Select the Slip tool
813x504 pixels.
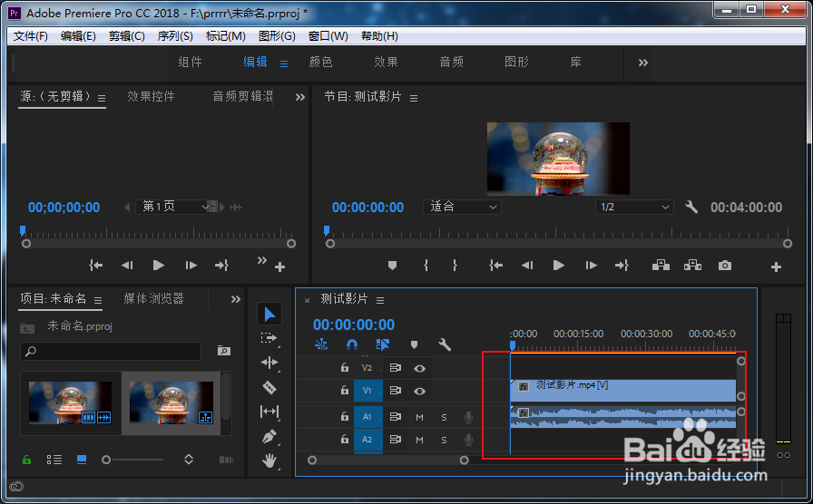tap(269, 412)
